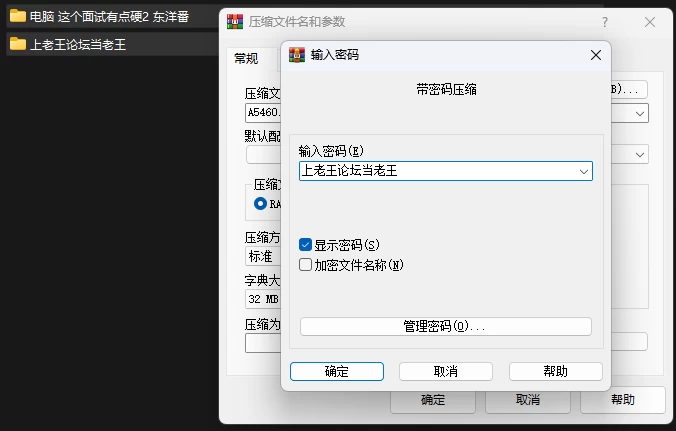Select the RAR format radio button
676x431 pixels.
click(x=260, y=203)
